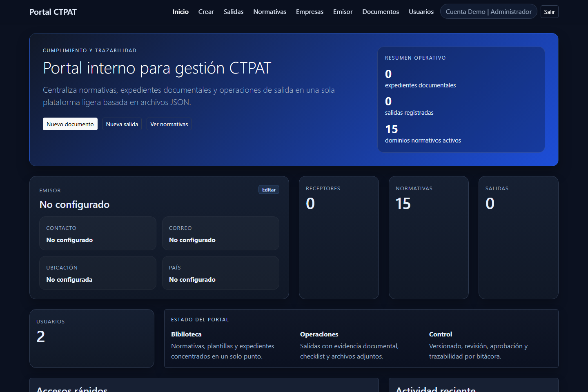Screen dimensions: 588x392
Task: Click the 'salidas registradas' summary text
Action: coord(409,113)
